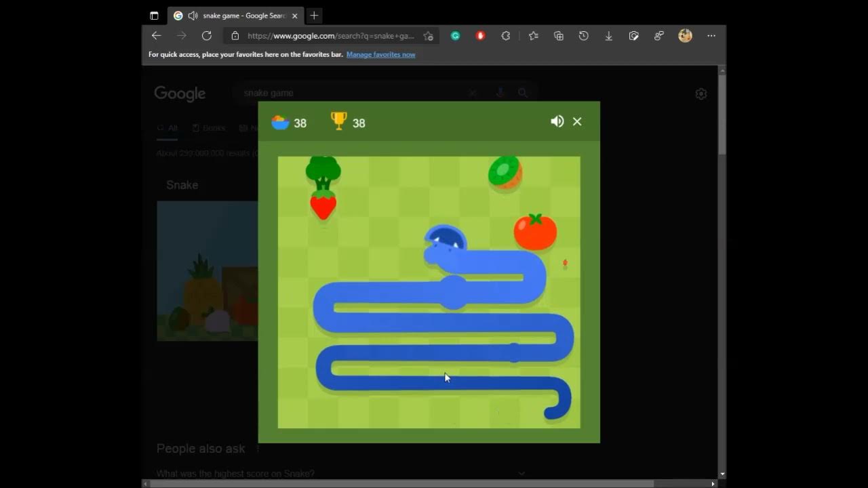The height and width of the screenshot is (488, 868).
Task: Click the tomato on the game board
Action: pos(535,232)
